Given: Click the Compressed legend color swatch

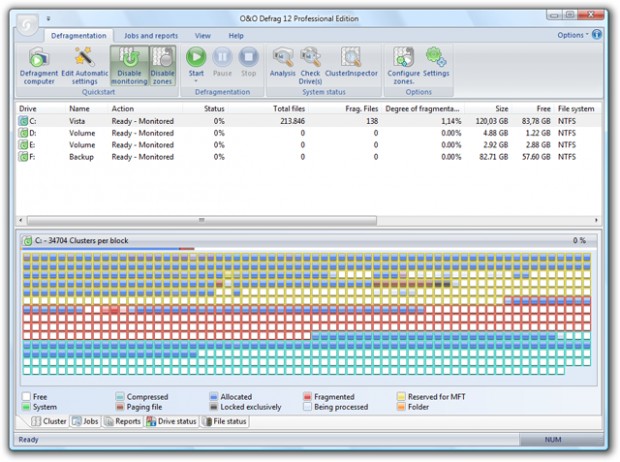Looking at the screenshot, I should (120, 396).
